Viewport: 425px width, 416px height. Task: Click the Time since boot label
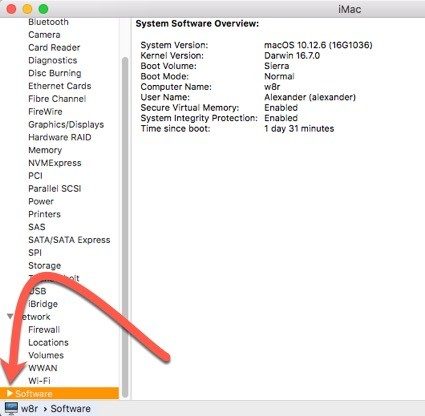(175, 129)
